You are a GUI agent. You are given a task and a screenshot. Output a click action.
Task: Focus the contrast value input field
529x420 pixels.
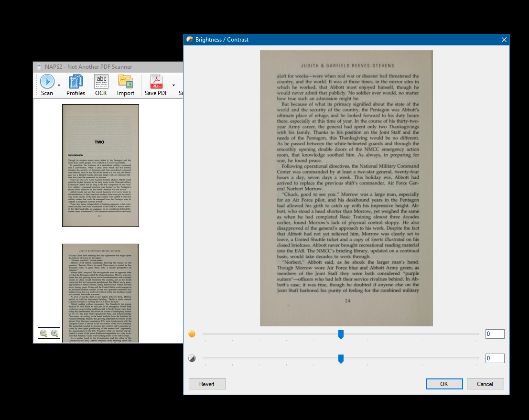(495, 358)
